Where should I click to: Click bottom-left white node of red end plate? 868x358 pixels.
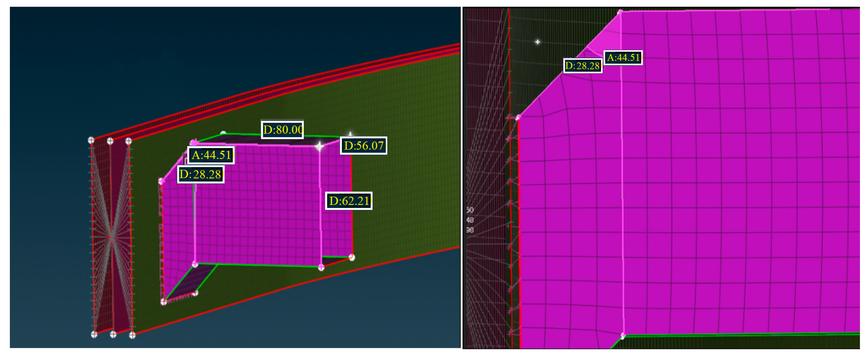[94, 334]
